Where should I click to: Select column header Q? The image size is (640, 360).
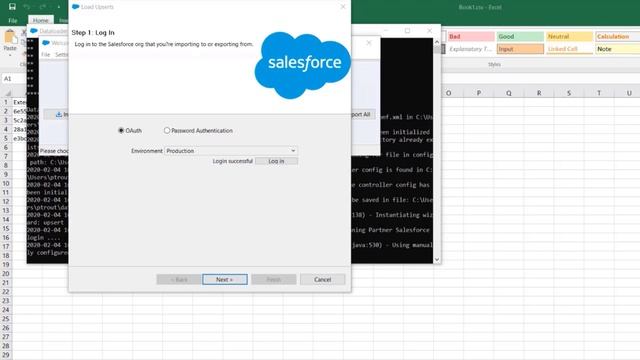pyautogui.click(x=509, y=93)
